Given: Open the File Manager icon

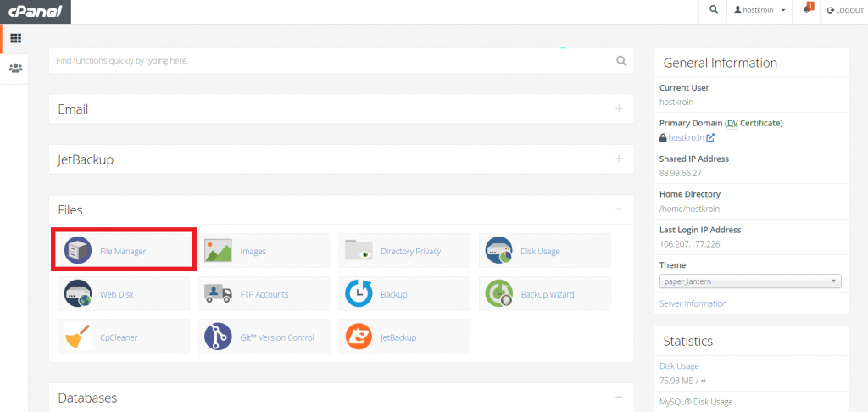Looking at the screenshot, I should [77, 251].
